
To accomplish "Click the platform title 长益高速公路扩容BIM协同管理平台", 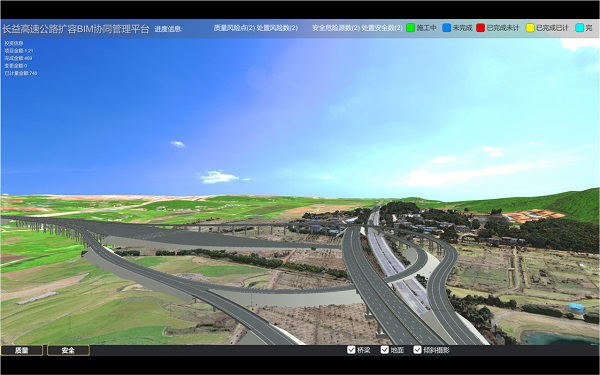I will point(75,29).
